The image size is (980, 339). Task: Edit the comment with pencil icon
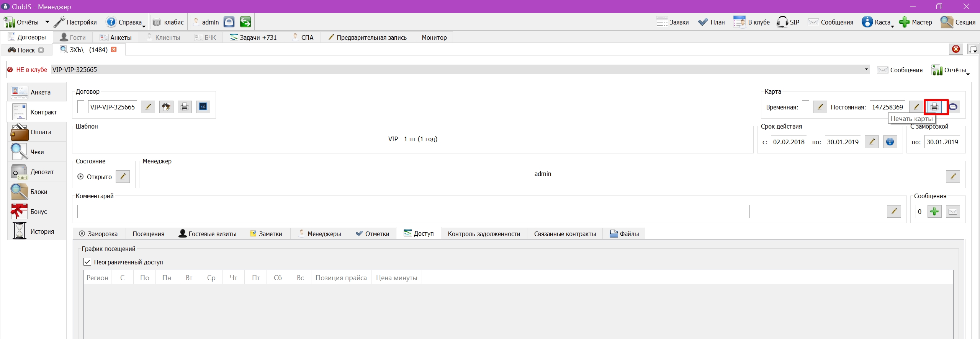coord(894,211)
